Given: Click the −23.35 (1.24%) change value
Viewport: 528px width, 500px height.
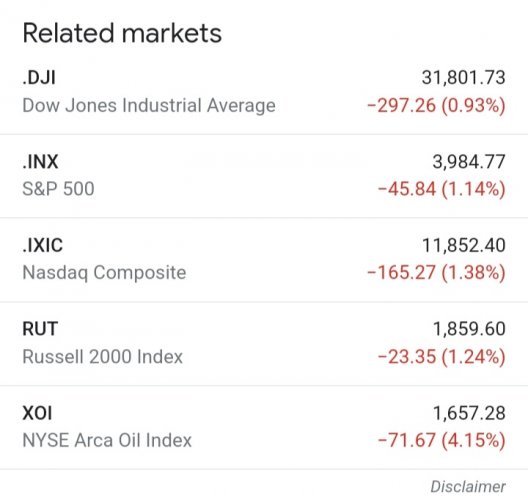Looking at the screenshot, I should 442,357.
